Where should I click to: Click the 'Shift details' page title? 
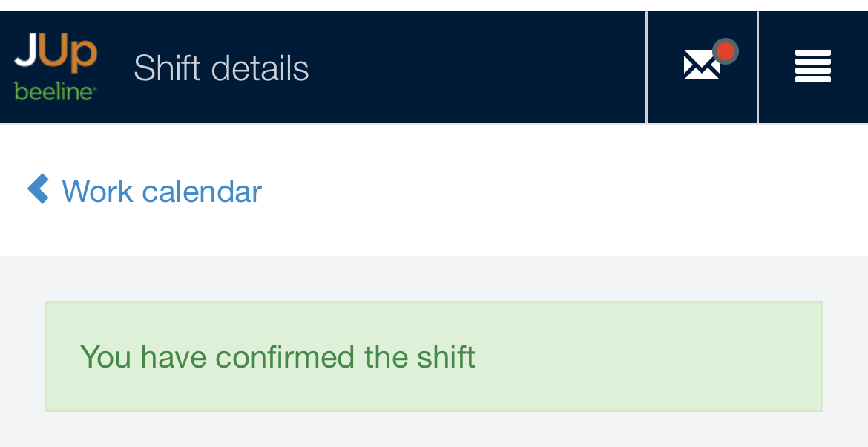coord(221,68)
